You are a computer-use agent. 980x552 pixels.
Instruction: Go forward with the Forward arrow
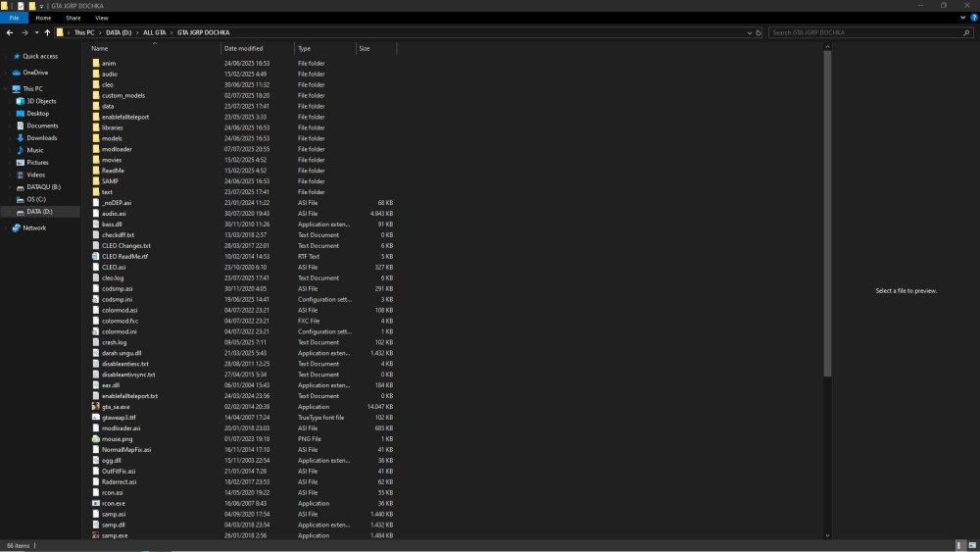(24, 32)
